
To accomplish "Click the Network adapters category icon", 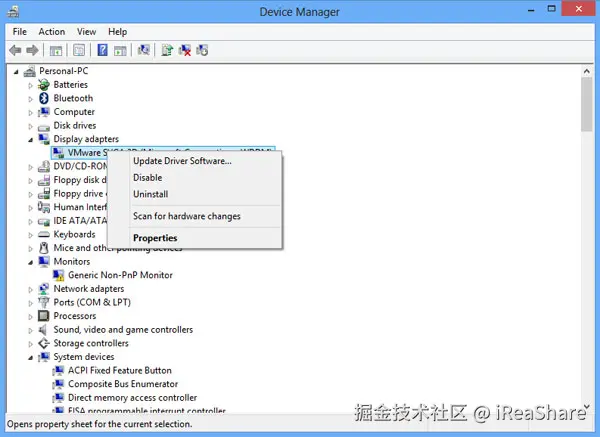I will click(x=44, y=289).
